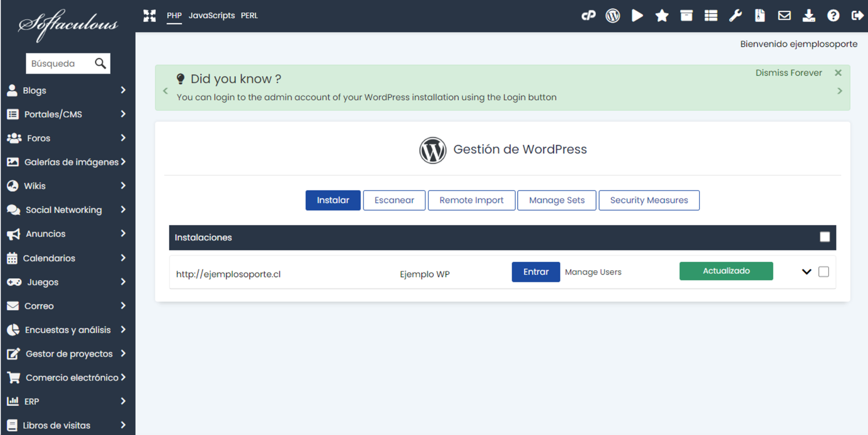Click the Encuestas y análisis pie chart icon
This screenshot has width=868, height=435.
tap(13, 330)
